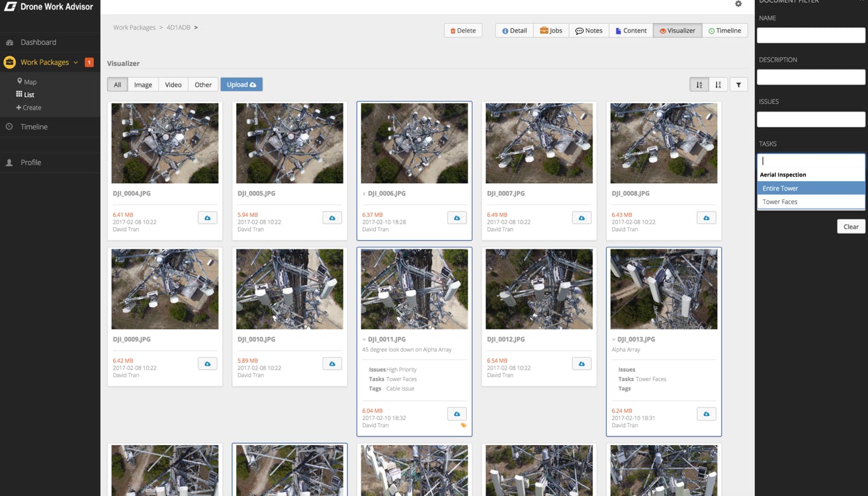
Task: Expand DJI_0006.JPG details chevron
Action: 364,194
